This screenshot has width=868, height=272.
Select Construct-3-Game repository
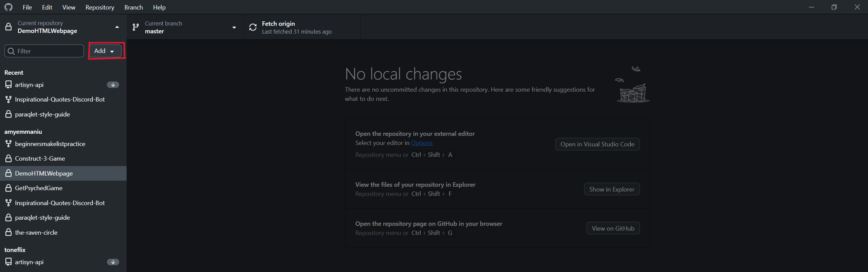(63, 158)
